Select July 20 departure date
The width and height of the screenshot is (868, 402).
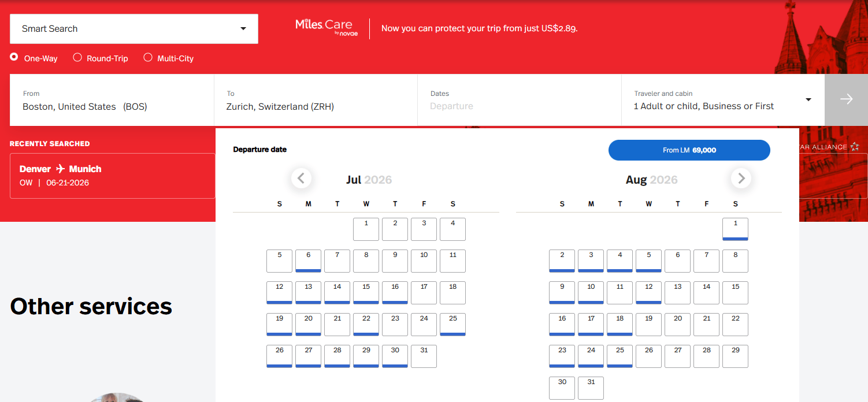pos(308,325)
